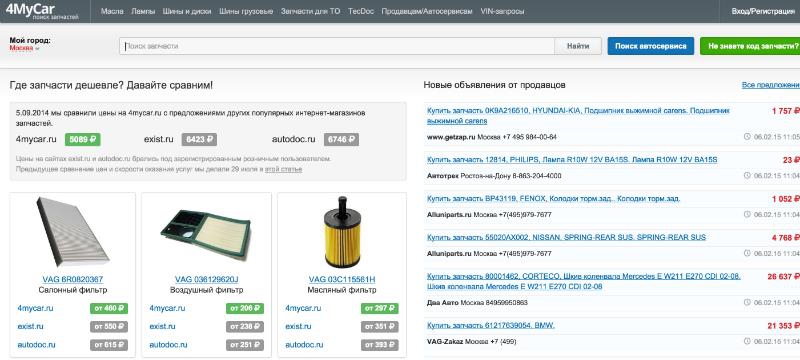Click 4mycar.ru under Салонный фильтр
Image resolution: width=800 pixels, height=360 pixels.
pos(35,308)
